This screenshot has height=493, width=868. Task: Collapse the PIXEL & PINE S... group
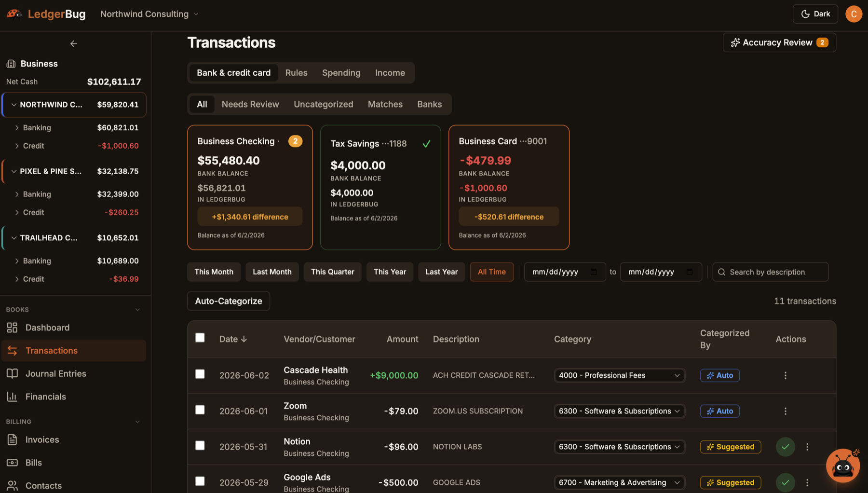14,171
